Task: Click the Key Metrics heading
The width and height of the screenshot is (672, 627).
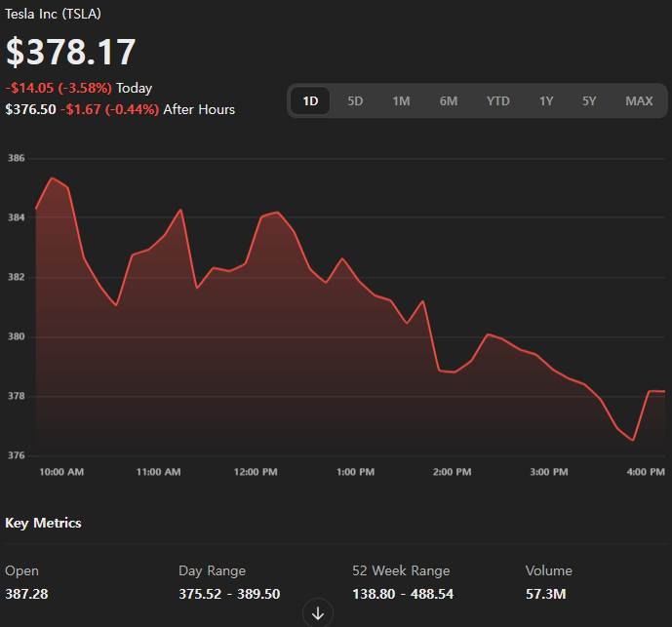Action: (43, 523)
